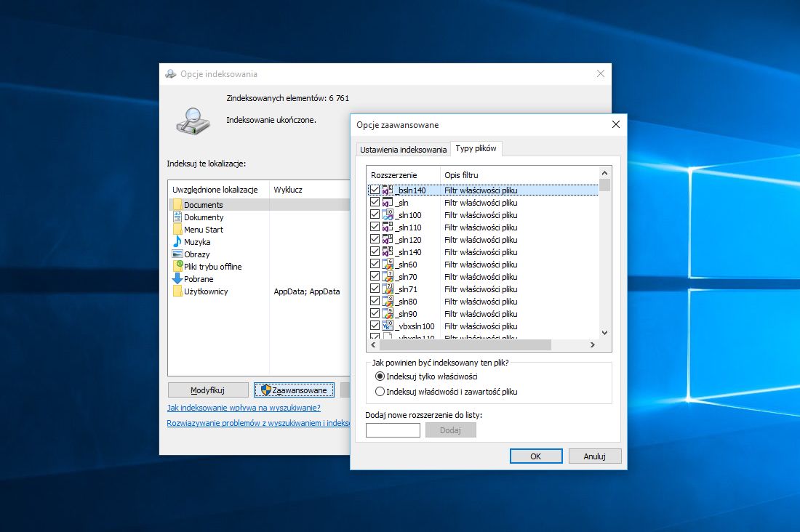Select the _sln80 extension row

(483, 301)
